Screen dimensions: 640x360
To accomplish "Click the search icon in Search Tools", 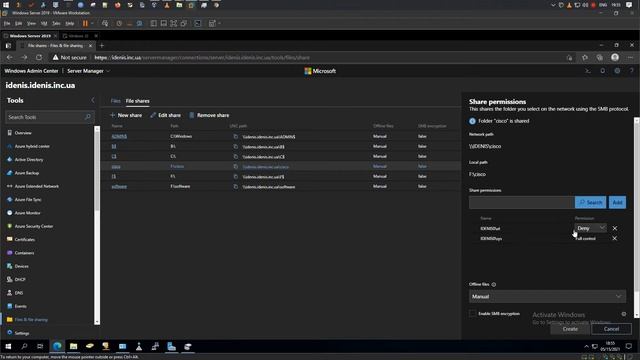I will (87, 117).
